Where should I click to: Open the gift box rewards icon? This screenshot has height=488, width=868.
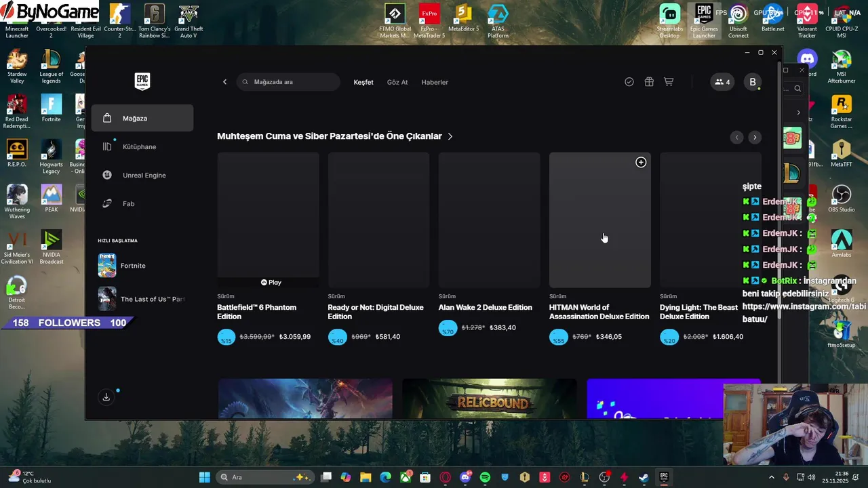(x=649, y=82)
